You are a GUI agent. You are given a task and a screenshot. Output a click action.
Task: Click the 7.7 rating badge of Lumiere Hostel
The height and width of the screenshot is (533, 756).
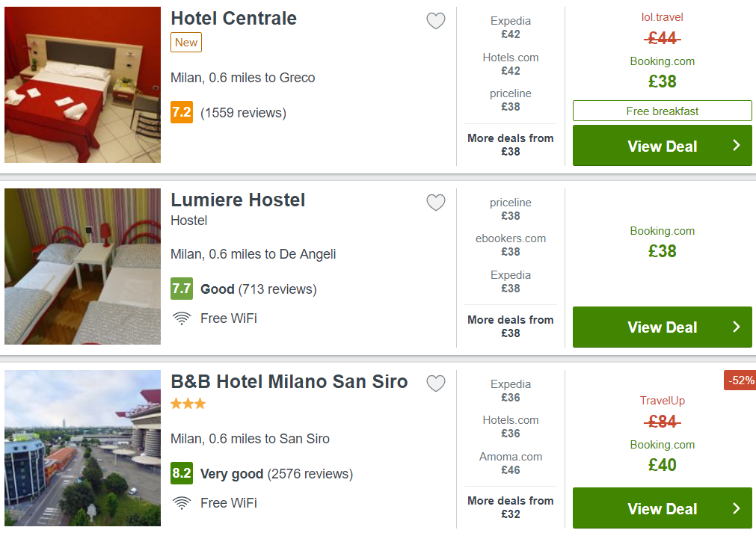pos(182,289)
